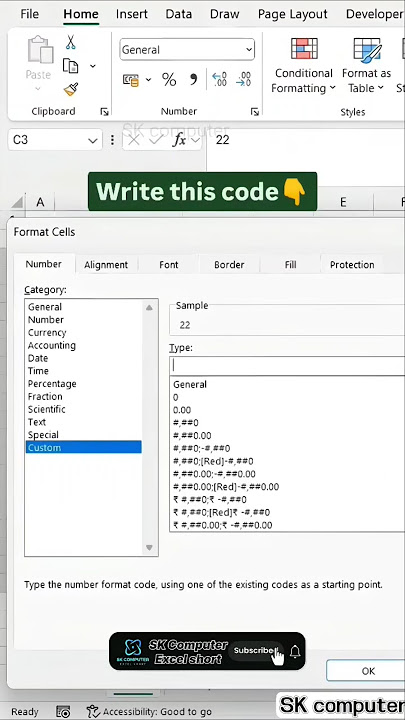Click Increase Decimal icon
Screen dimensions: 405x720
click(219, 79)
